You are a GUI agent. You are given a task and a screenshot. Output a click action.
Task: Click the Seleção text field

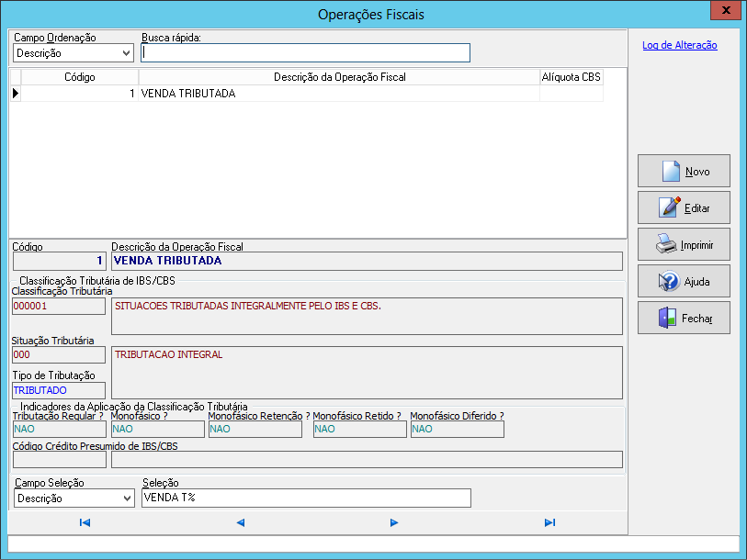coord(305,498)
